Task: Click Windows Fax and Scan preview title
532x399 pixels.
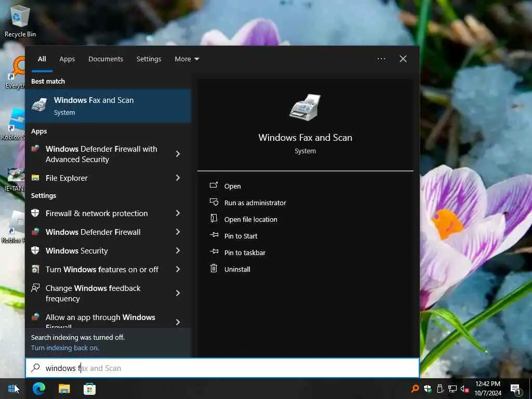Action: pos(305,137)
